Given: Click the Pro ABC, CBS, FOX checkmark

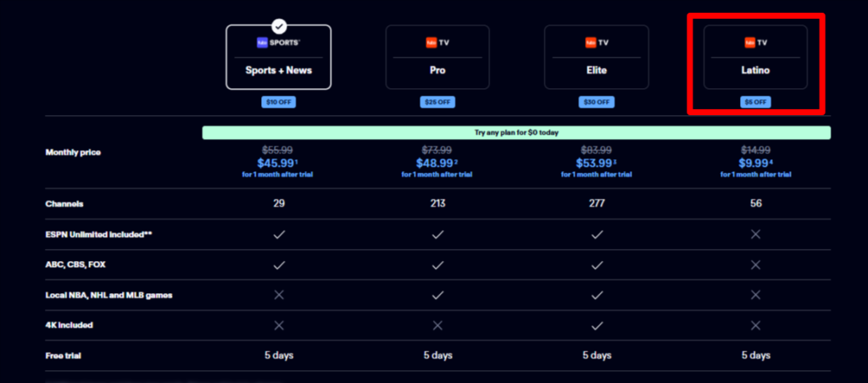Looking at the screenshot, I should coord(437,264).
